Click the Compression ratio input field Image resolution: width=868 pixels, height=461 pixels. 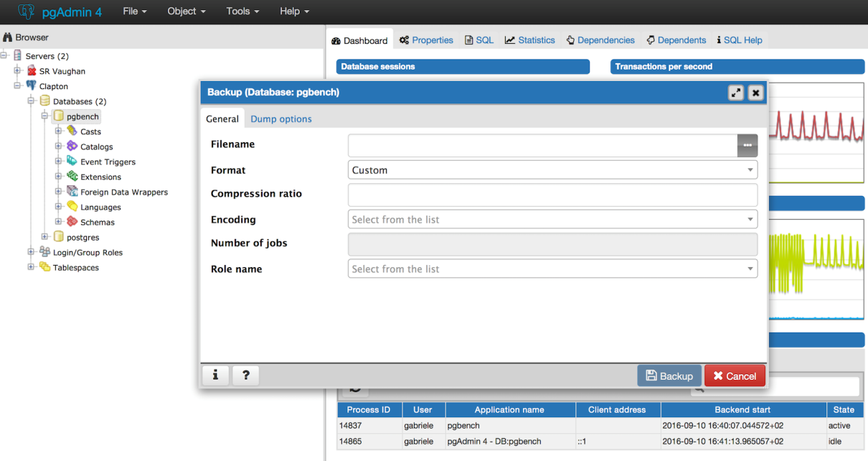coord(552,195)
